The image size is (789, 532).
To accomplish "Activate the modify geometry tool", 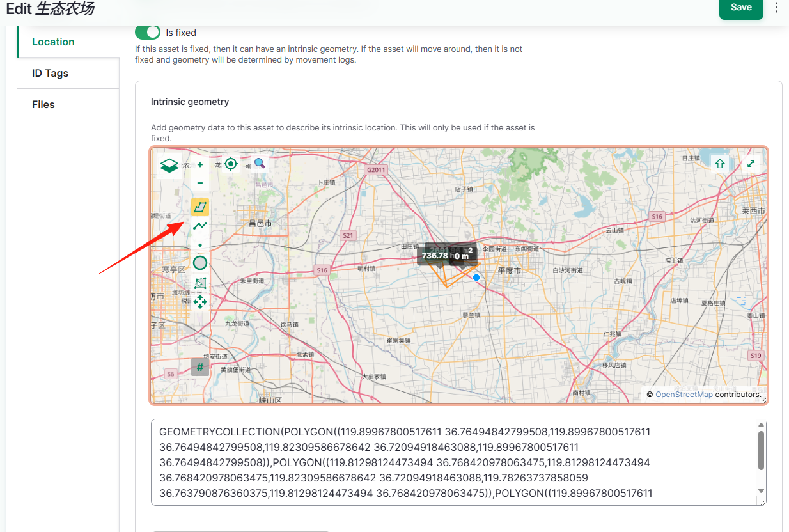I will [200, 283].
